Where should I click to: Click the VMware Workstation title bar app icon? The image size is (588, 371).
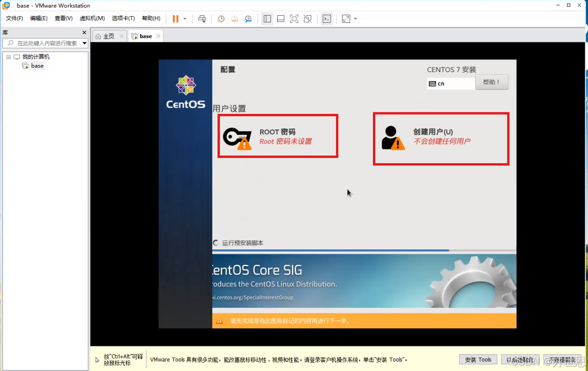point(6,6)
